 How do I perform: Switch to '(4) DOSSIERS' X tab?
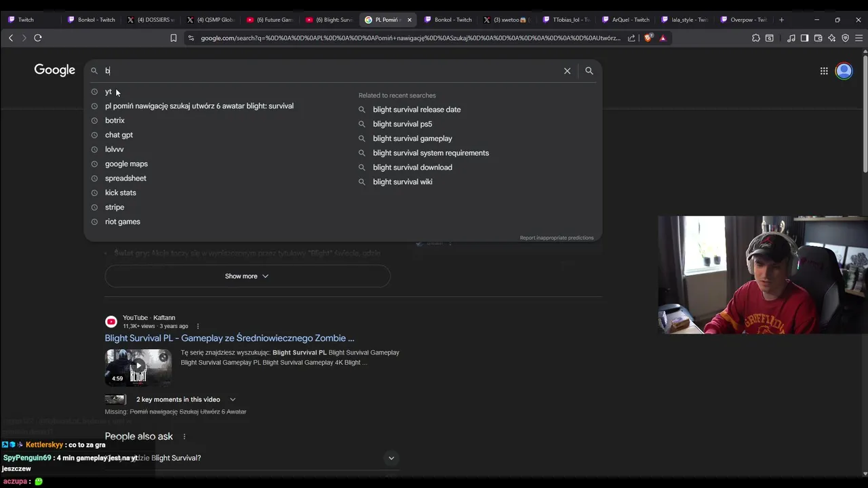[151, 20]
